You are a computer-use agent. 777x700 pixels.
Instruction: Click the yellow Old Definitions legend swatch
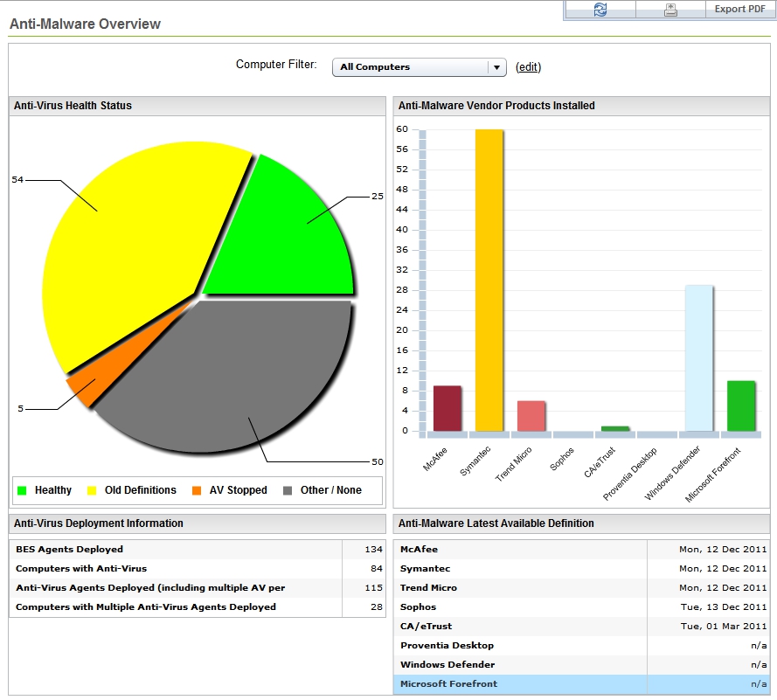(92, 490)
